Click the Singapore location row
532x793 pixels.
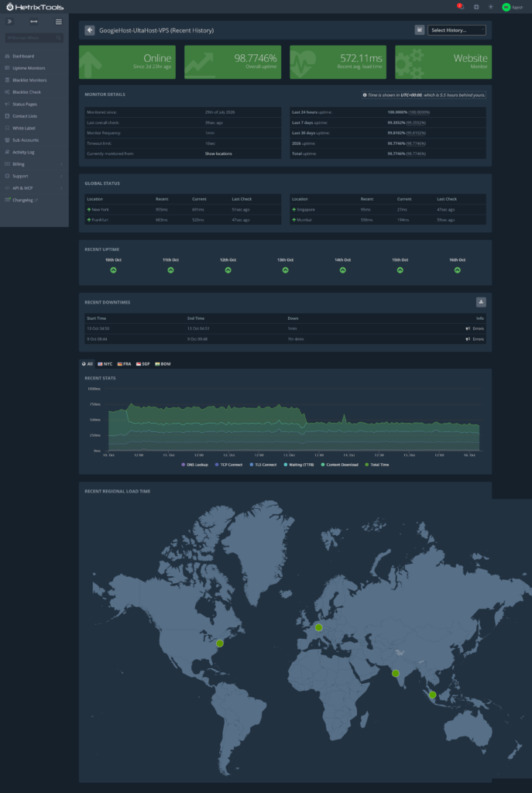click(388, 209)
